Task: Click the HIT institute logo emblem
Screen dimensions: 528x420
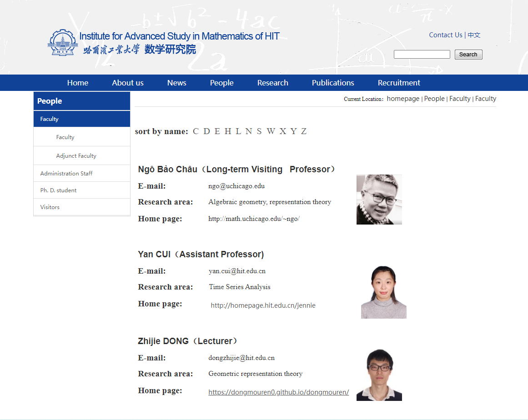Action: coord(63,43)
